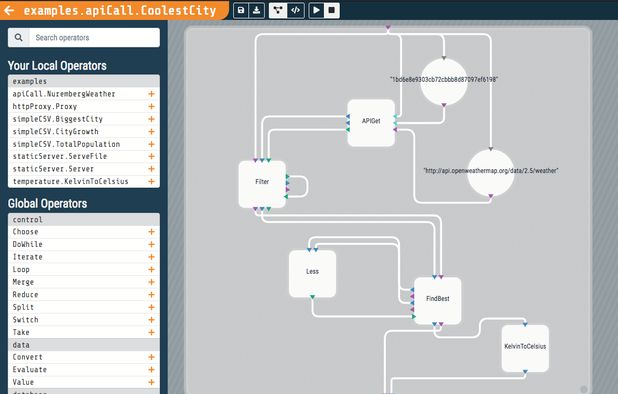Select the Merge operator row
The width and height of the screenshot is (618, 394).
click(x=84, y=282)
